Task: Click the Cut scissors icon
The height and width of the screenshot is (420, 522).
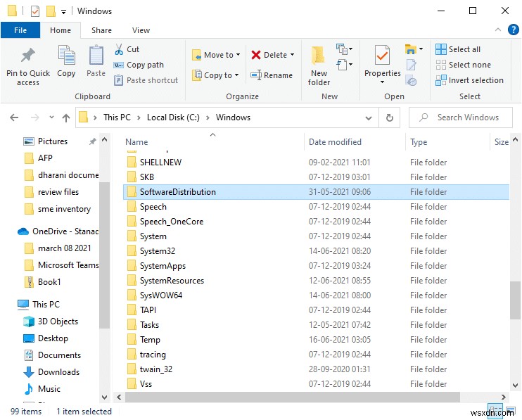Action: tap(119, 49)
